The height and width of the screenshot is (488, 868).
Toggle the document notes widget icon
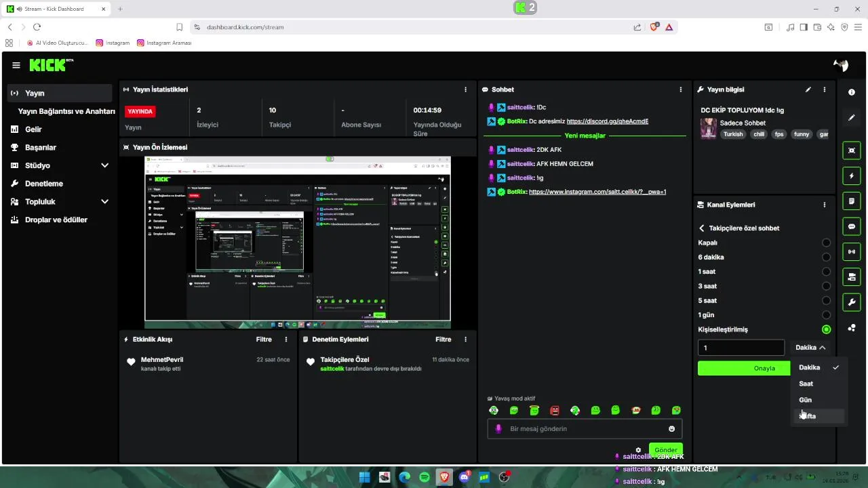[x=852, y=201]
